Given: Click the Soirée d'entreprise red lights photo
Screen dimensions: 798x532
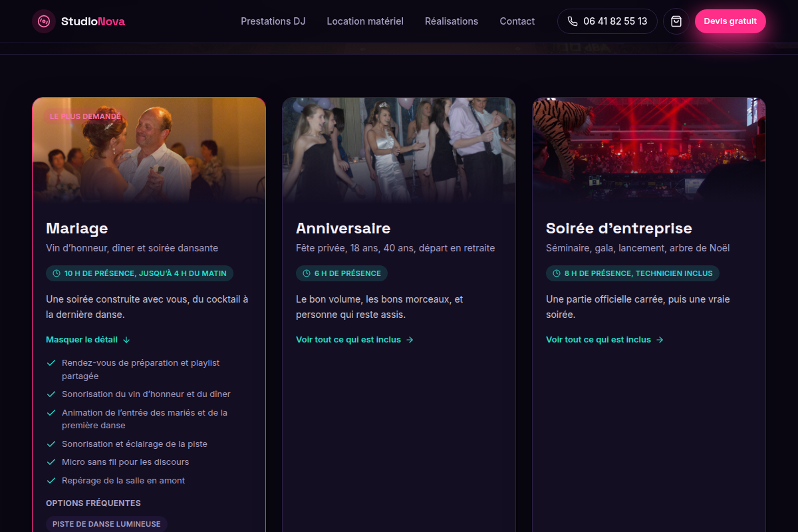Looking at the screenshot, I should coord(649,150).
